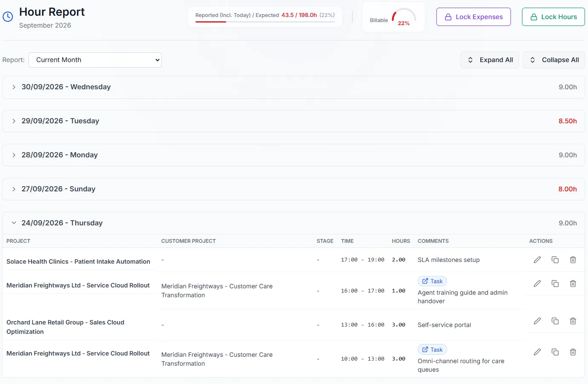The image size is (588, 384).
Task: Collapse All day sections
Action: tap(554, 60)
